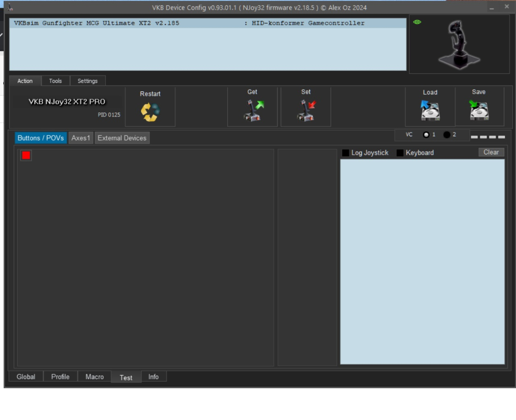Select VC radio option 2
The width and height of the screenshot is (516, 420).
tap(446, 134)
